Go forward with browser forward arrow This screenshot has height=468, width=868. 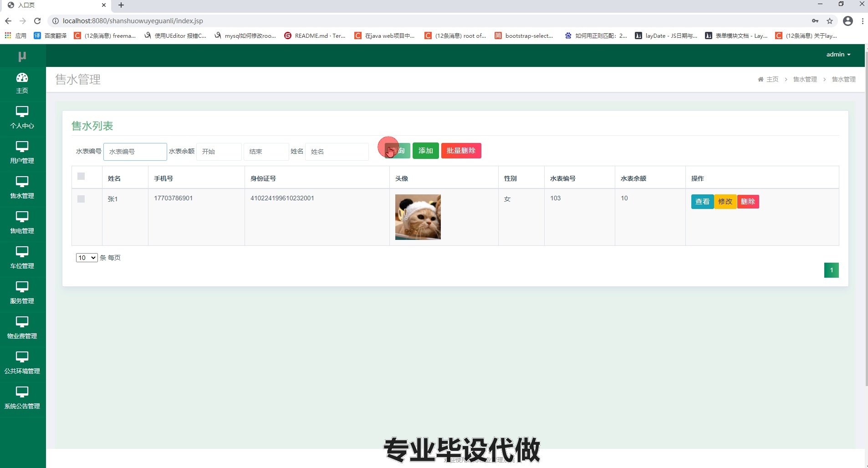click(23, 21)
